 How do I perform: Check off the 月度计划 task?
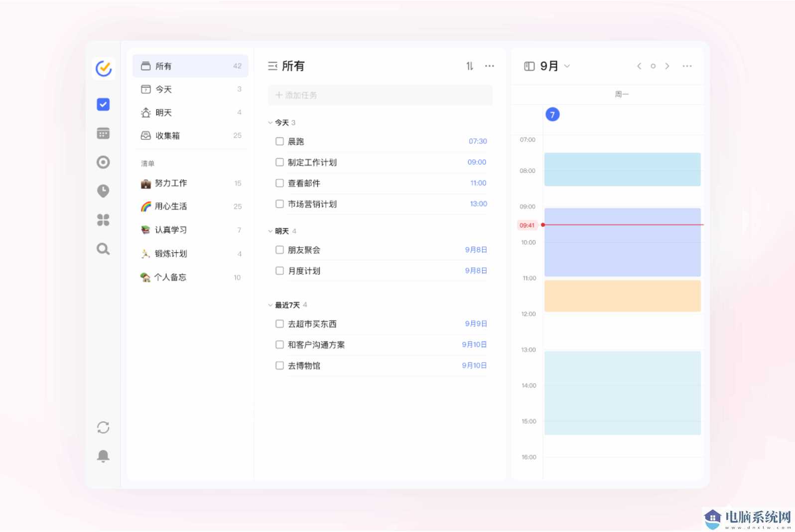tap(279, 271)
